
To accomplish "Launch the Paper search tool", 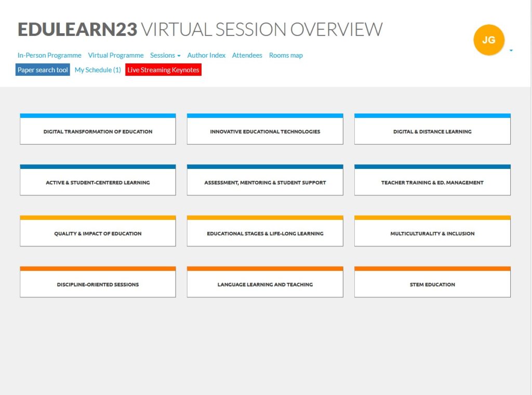I will pos(43,70).
